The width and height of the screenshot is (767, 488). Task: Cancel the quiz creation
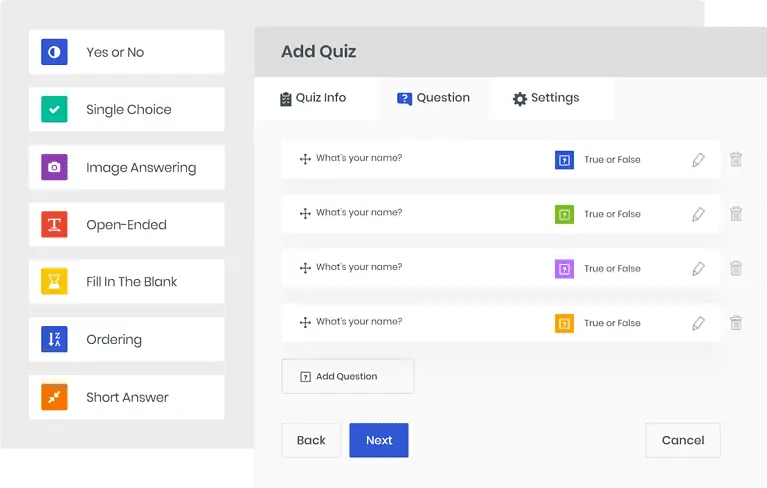[x=683, y=440]
